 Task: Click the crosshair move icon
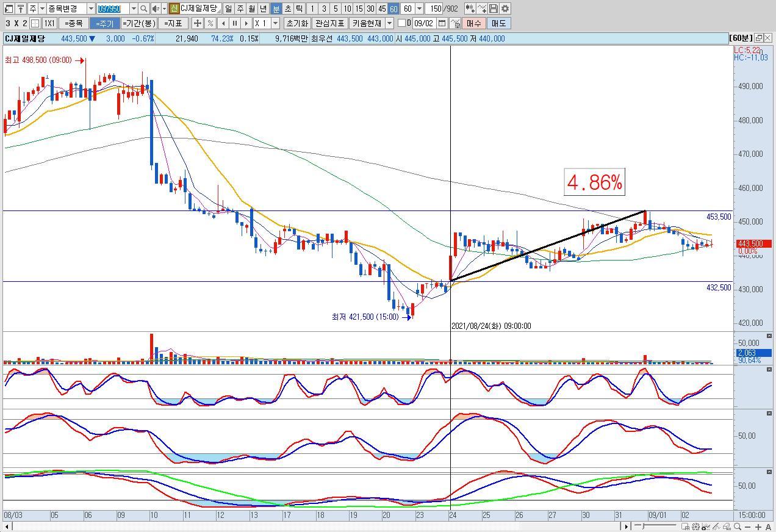(197, 23)
